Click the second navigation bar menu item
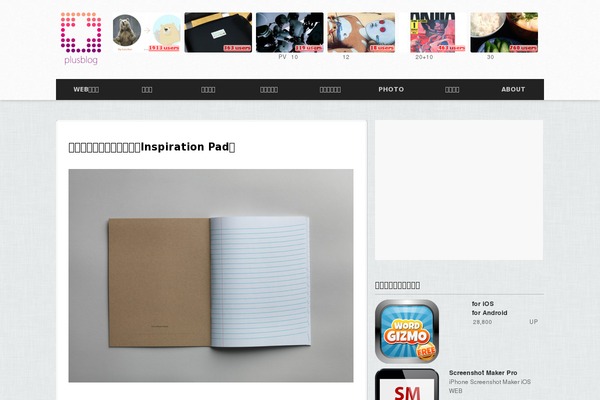600x400 pixels. (147, 90)
